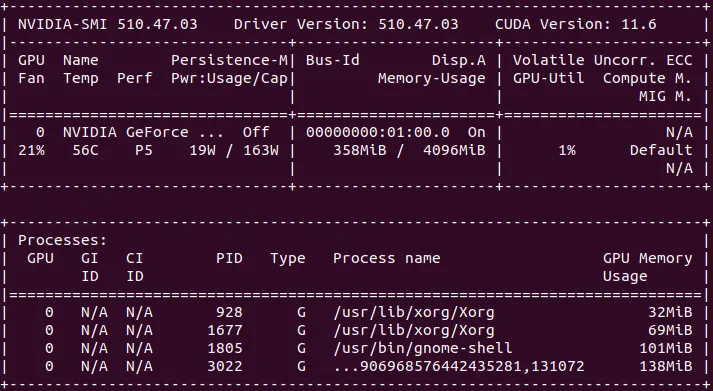The image size is (713, 391).
Task: Click the Pwr:Usage/Cap header text
Action: tap(229, 79)
